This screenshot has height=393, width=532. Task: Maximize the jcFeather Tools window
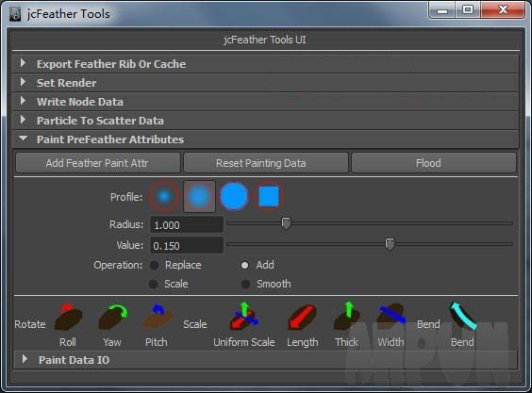[x=468, y=9]
